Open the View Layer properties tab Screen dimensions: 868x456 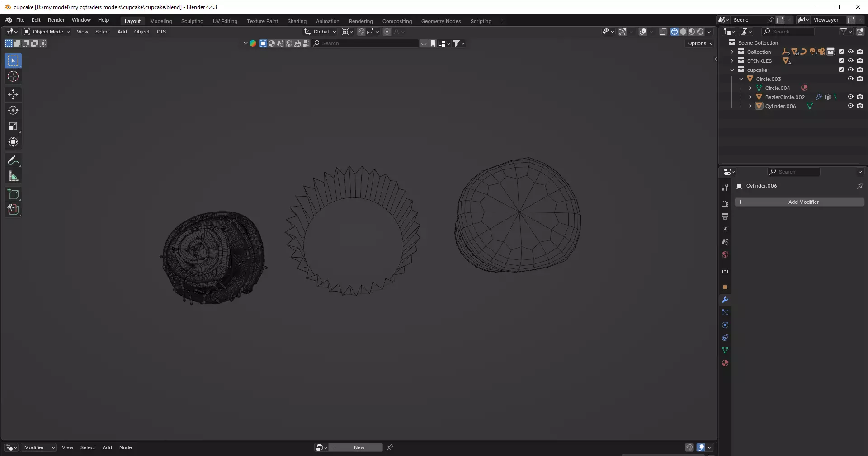[725, 229]
